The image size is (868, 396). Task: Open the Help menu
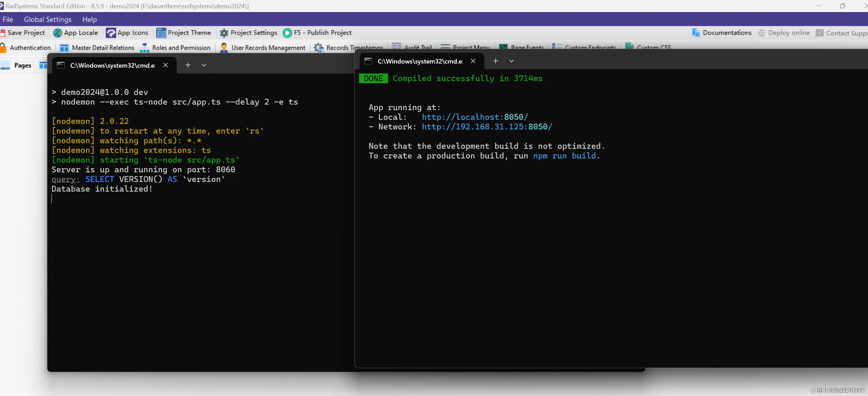point(89,19)
